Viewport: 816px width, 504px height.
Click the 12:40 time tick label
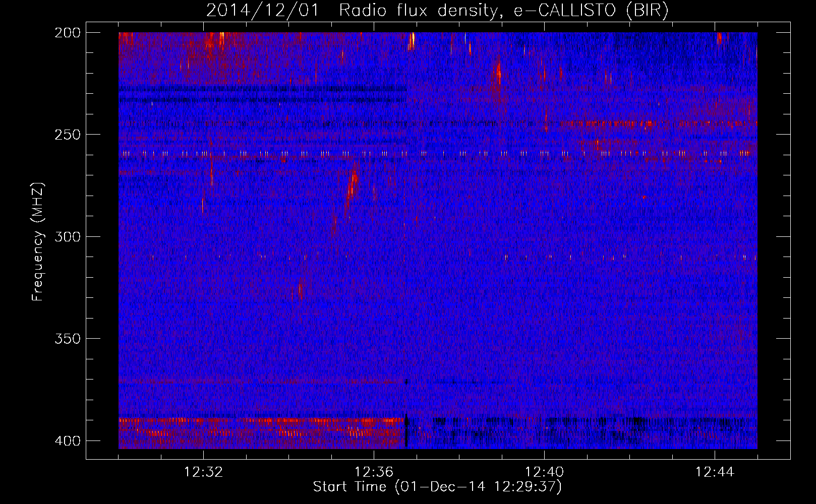pyautogui.click(x=544, y=472)
